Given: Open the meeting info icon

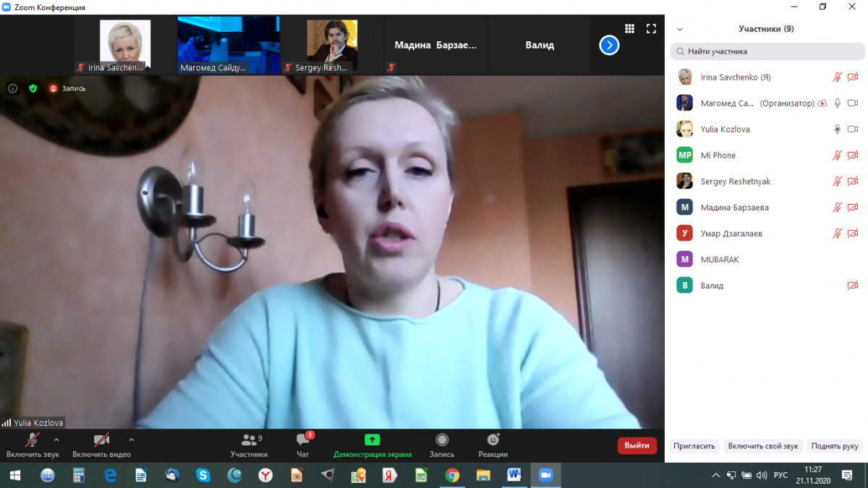Looking at the screenshot, I should coord(12,88).
